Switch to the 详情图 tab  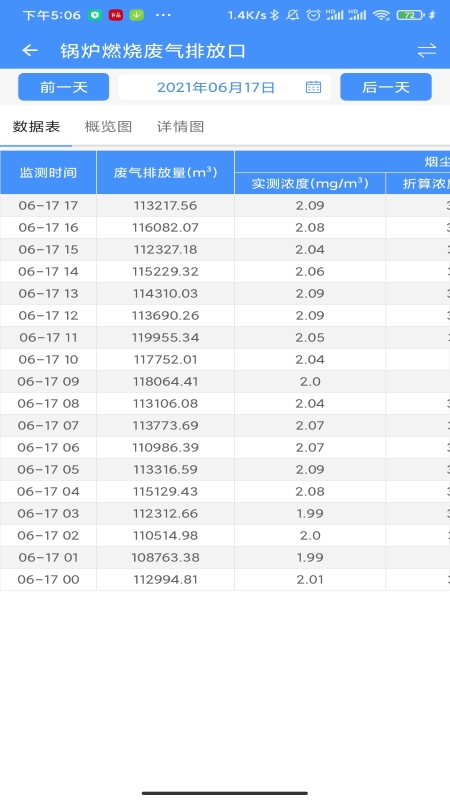pos(181,127)
